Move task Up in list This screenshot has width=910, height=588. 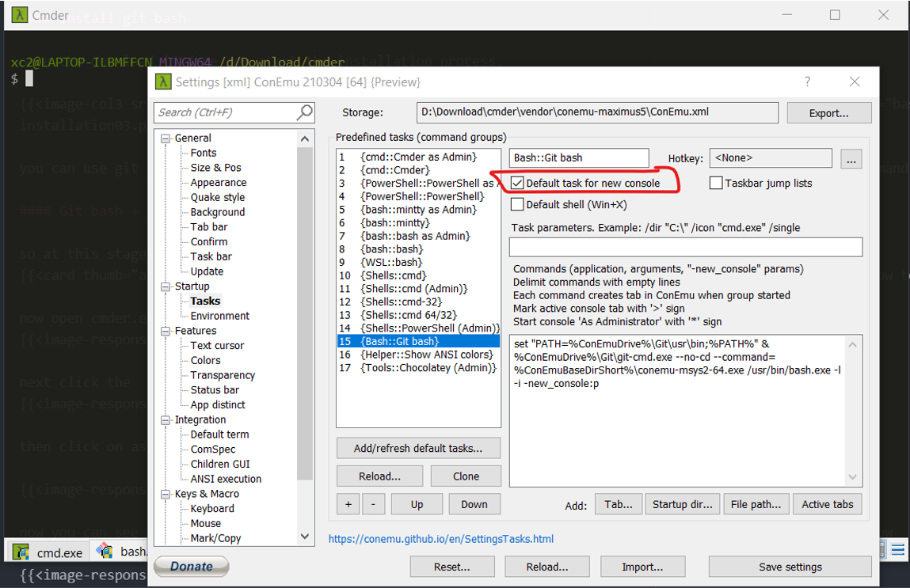tap(417, 504)
